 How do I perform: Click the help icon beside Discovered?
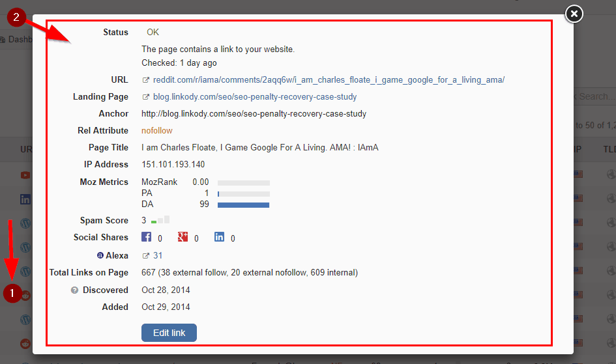(75, 290)
